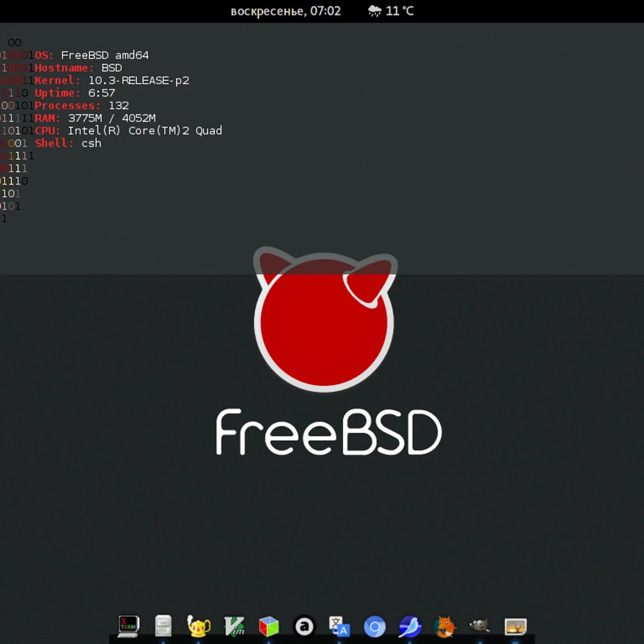Click the uptime value '6:57'

click(x=101, y=93)
